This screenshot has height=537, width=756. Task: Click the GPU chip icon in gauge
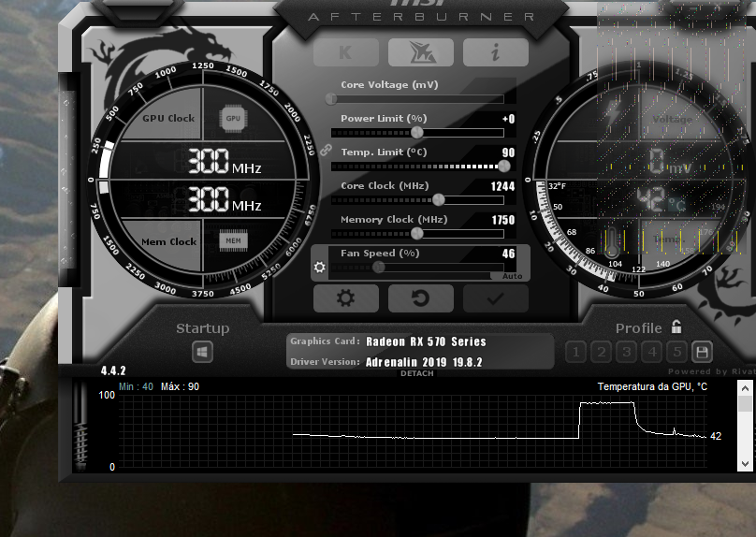[x=233, y=118]
